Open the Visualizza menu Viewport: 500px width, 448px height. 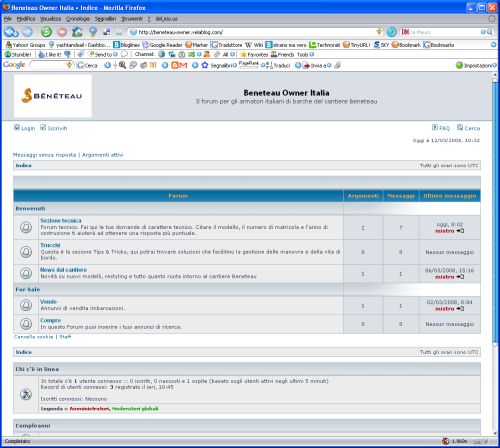(x=50, y=19)
